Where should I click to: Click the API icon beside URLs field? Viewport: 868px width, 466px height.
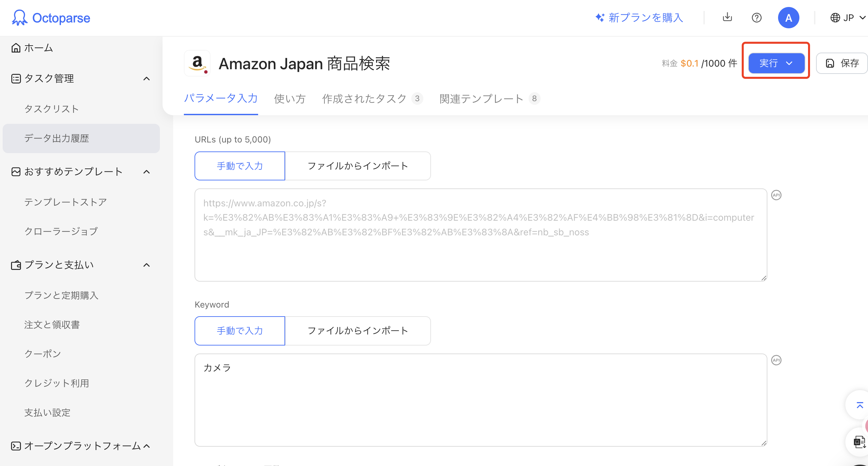(x=776, y=195)
